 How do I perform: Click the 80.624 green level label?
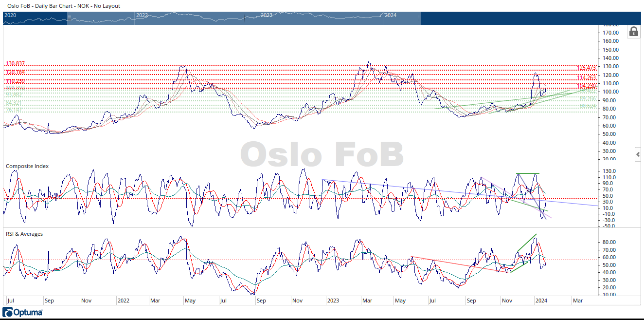pos(588,106)
